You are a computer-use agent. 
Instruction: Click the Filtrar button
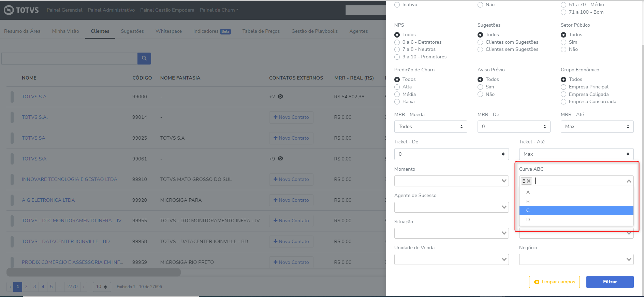click(x=610, y=282)
